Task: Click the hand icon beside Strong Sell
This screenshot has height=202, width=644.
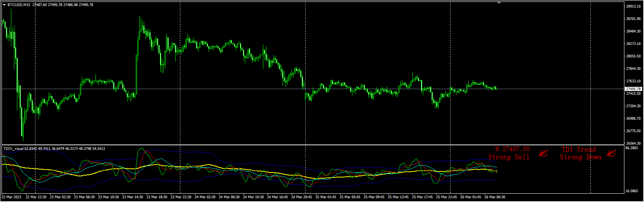Action: pyautogui.click(x=543, y=153)
